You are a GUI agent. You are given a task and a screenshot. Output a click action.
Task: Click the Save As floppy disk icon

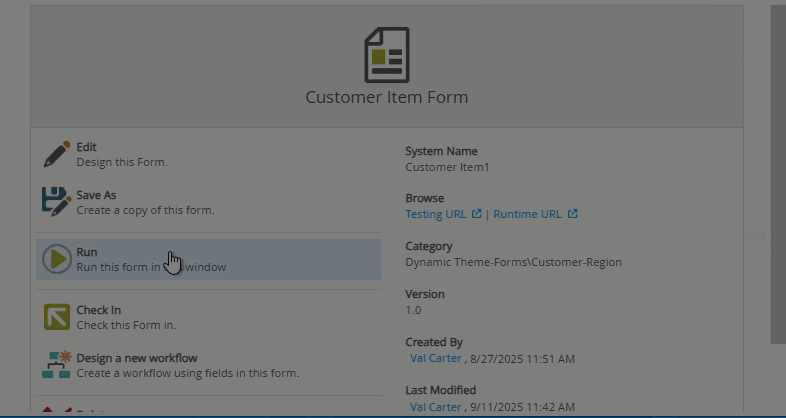(56, 202)
